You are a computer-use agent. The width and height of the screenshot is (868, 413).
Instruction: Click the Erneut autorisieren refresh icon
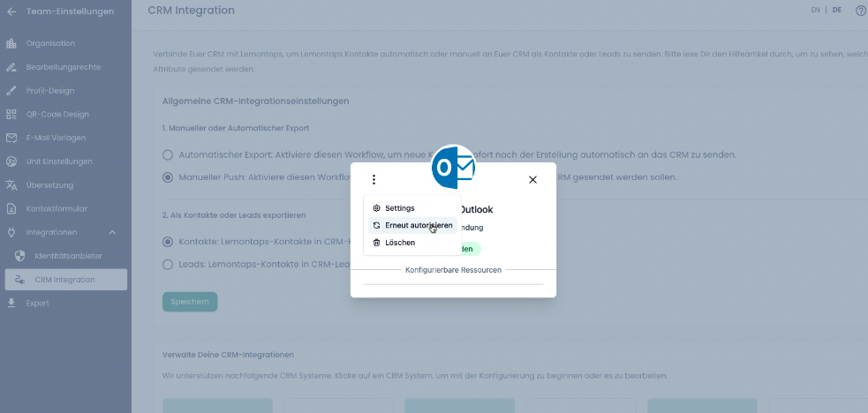(376, 226)
